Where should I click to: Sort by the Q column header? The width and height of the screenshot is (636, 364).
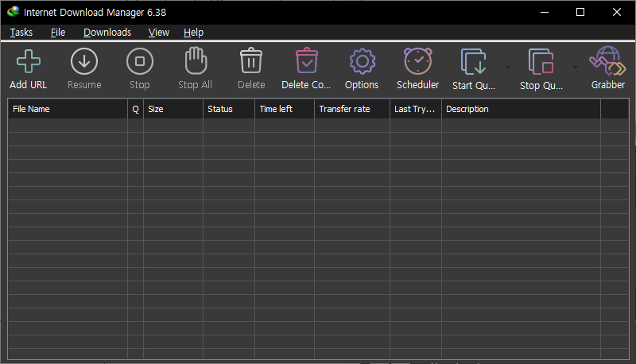135,109
